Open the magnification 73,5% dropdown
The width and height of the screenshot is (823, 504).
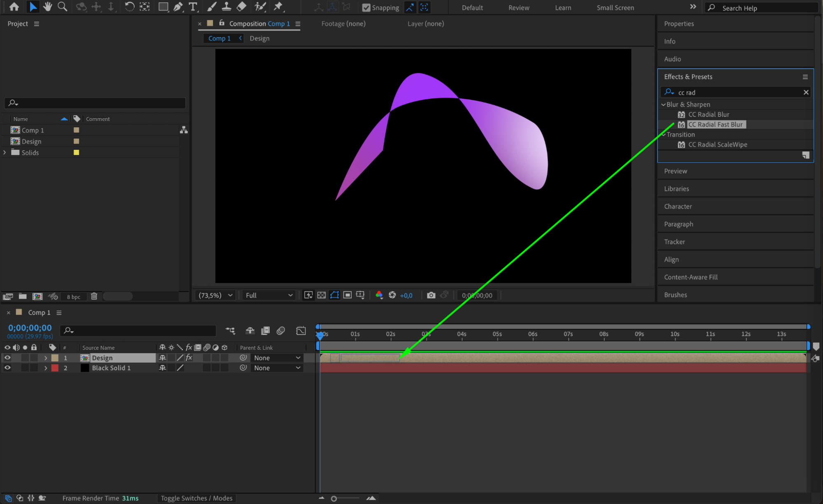click(x=216, y=295)
